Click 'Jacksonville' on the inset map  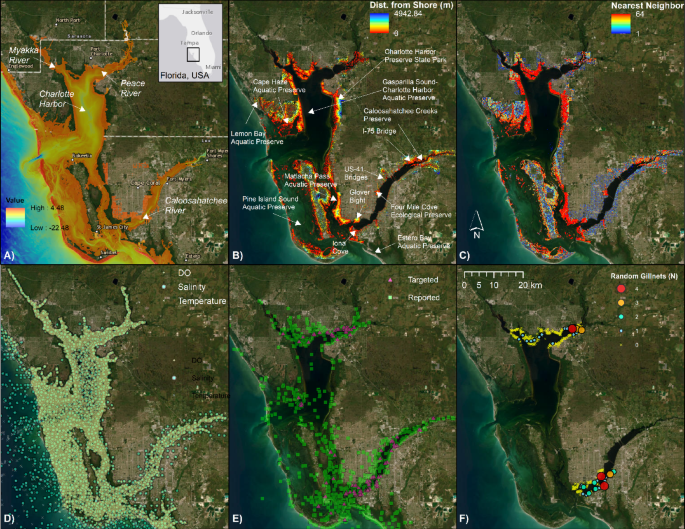pyautogui.click(x=197, y=12)
